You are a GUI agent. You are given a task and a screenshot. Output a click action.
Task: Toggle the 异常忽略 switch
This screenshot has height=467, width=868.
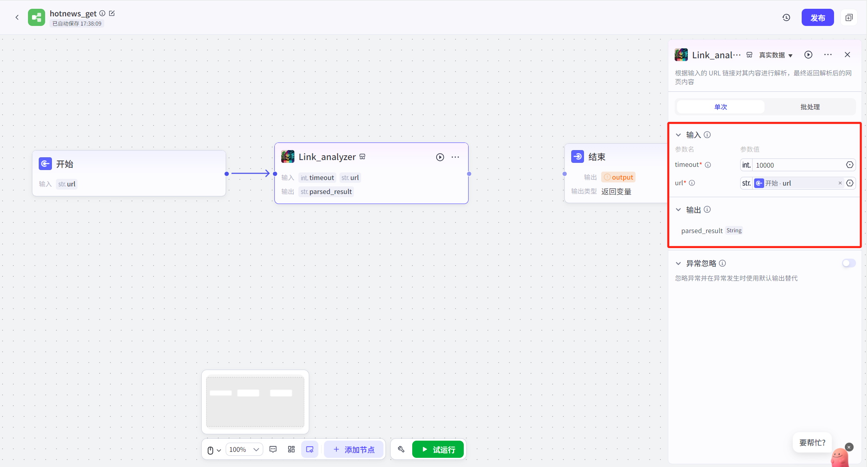[x=848, y=263]
